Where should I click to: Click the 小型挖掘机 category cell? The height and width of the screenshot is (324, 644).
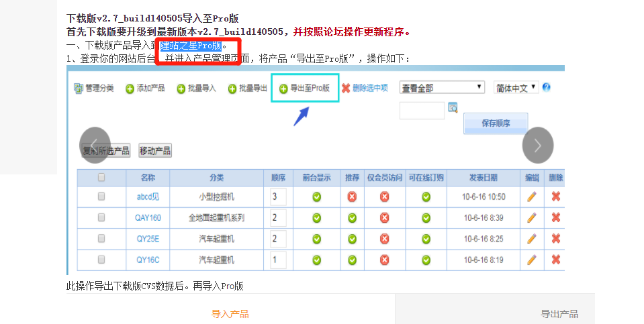[216, 197]
